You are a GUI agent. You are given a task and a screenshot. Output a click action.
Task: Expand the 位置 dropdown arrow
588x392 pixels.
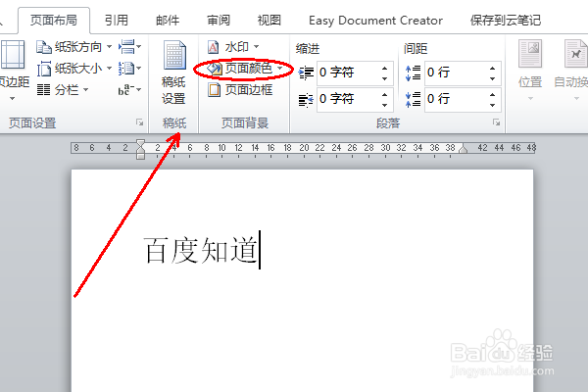530,99
